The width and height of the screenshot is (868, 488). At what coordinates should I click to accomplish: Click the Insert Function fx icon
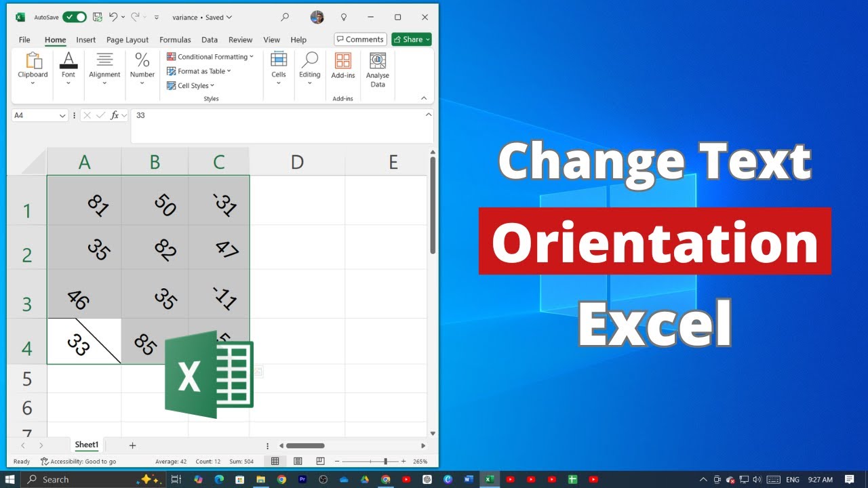[115, 115]
